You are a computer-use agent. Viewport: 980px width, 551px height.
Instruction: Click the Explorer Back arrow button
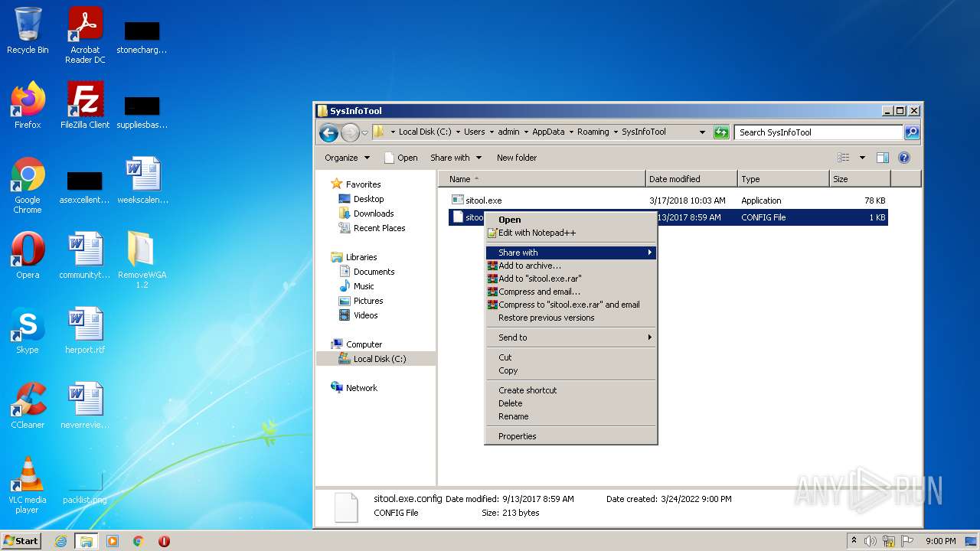328,132
